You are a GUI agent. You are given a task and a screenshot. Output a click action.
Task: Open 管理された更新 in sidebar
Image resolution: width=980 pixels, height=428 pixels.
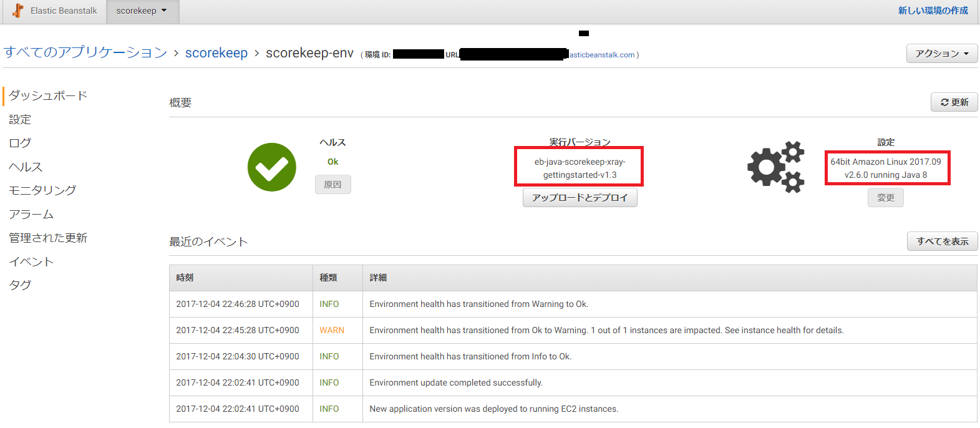(x=48, y=238)
